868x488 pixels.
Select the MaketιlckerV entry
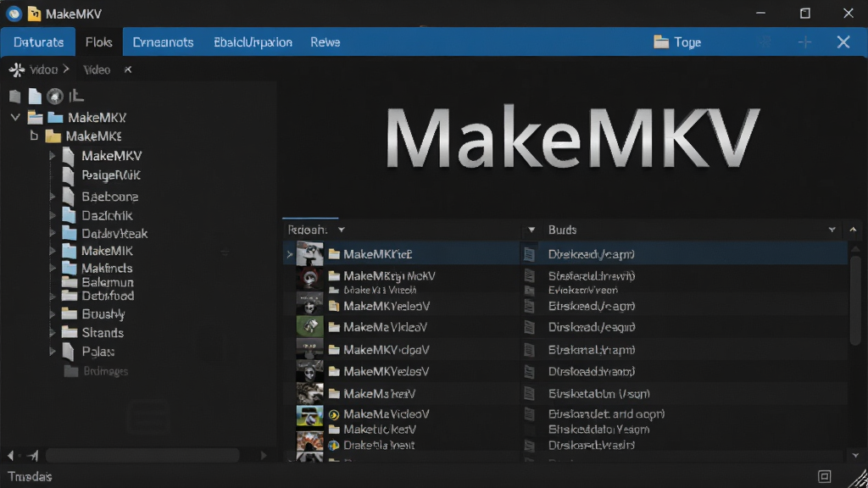(x=380, y=430)
